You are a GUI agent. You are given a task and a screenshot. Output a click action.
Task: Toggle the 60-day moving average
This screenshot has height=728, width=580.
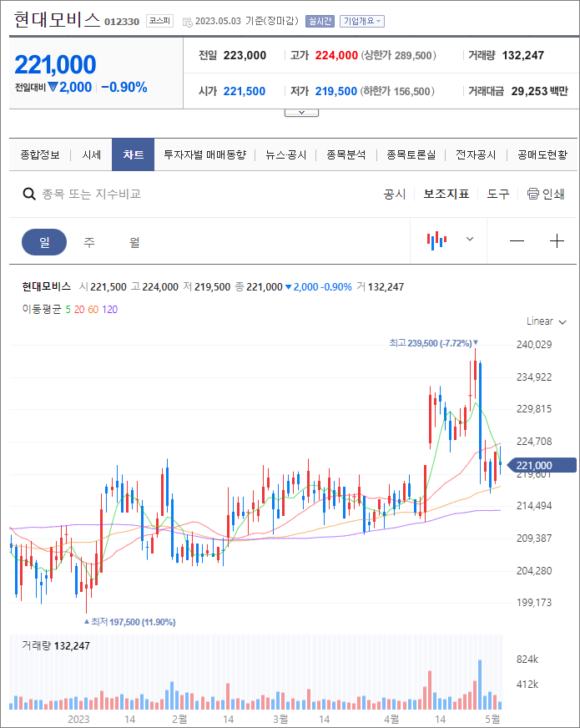tap(93, 309)
